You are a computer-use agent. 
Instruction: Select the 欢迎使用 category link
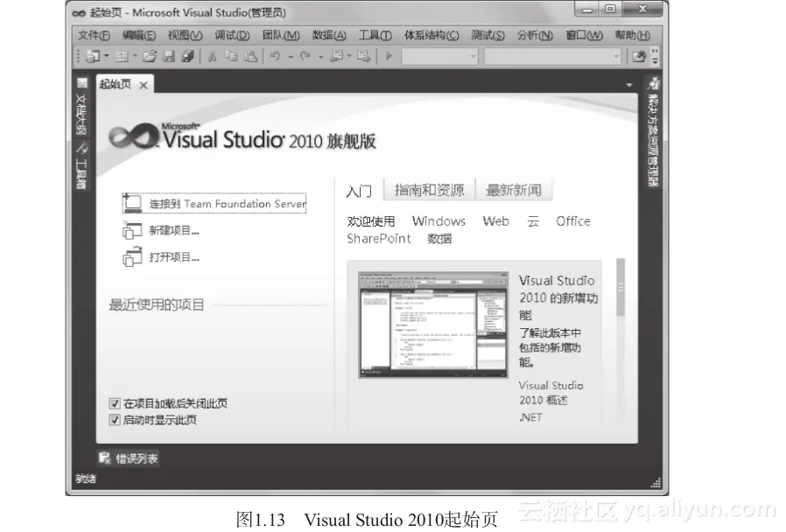pos(371,221)
